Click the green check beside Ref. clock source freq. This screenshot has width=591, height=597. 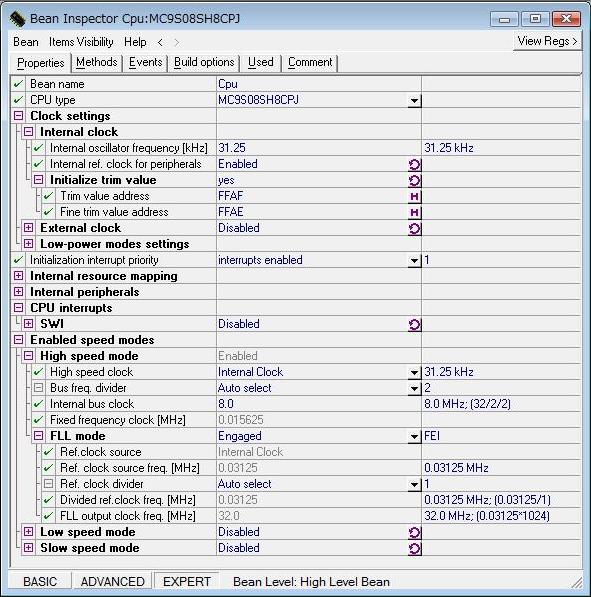point(48,468)
